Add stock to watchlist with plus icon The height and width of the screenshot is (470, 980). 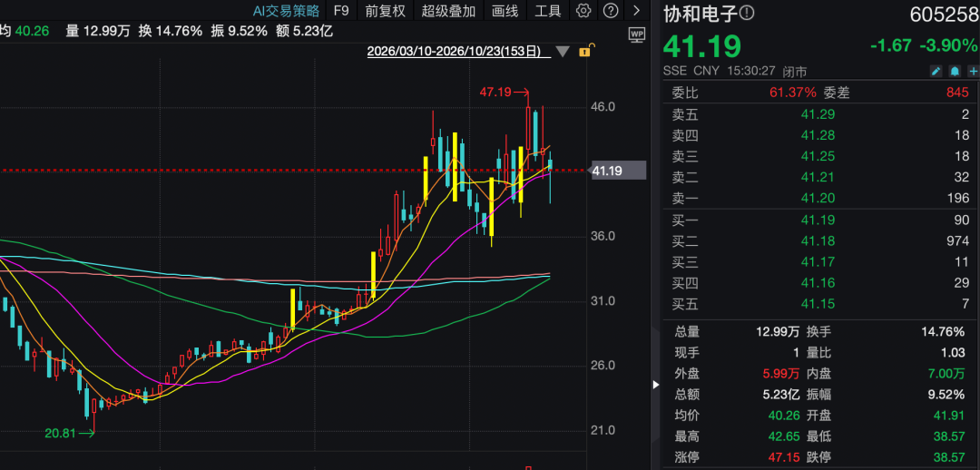[973, 71]
